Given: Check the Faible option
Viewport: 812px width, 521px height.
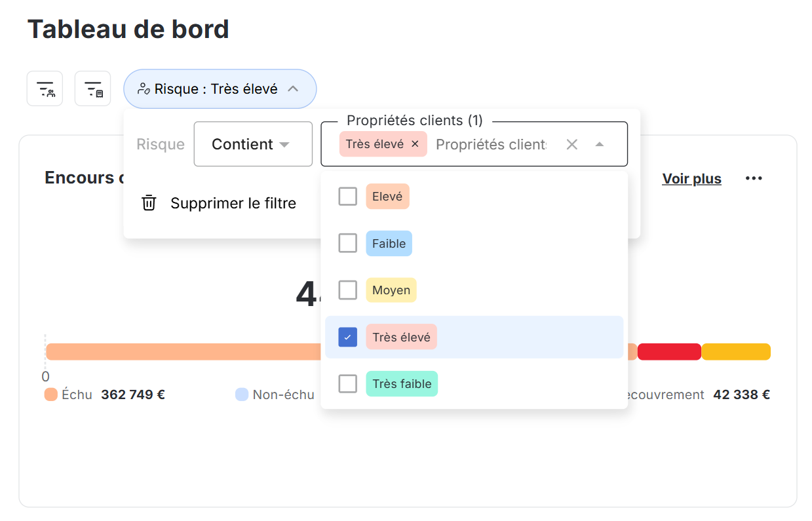Looking at the screenshot, I should (347, 243).
